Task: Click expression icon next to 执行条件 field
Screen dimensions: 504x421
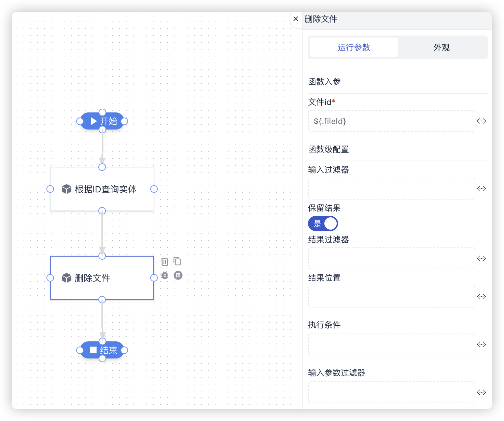Action: 481,344
